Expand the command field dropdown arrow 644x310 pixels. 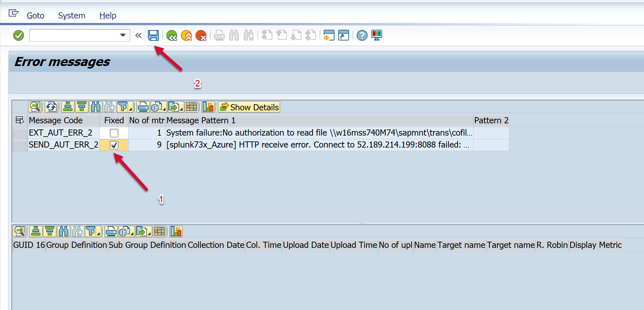click(x=123, y=35)
